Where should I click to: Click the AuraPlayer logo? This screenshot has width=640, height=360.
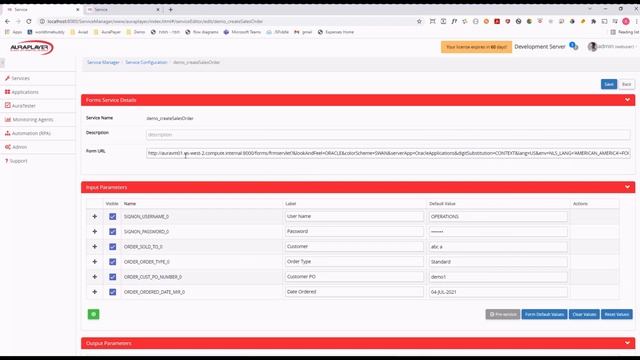(x=31, y=48)
